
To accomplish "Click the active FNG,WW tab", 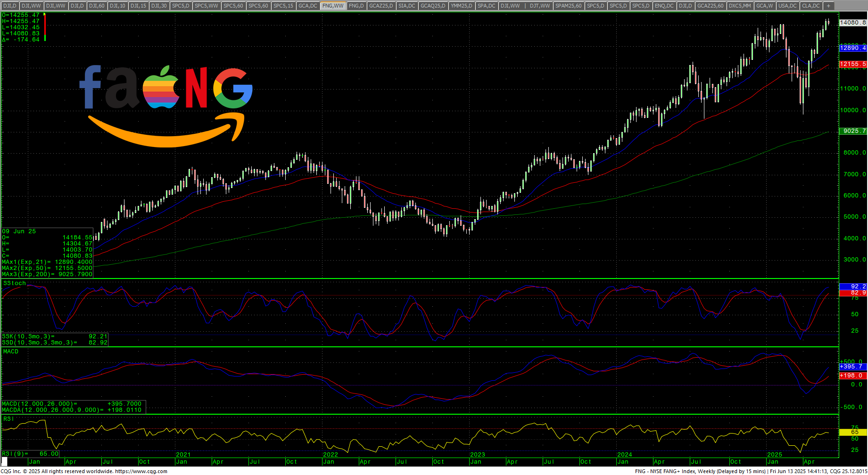I will click(x=333, y=6).
